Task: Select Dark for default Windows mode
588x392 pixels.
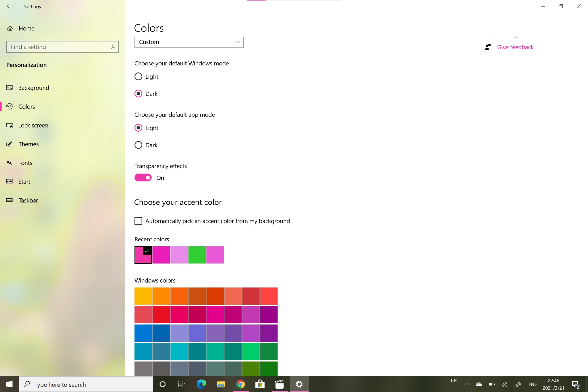Action: 138,94
